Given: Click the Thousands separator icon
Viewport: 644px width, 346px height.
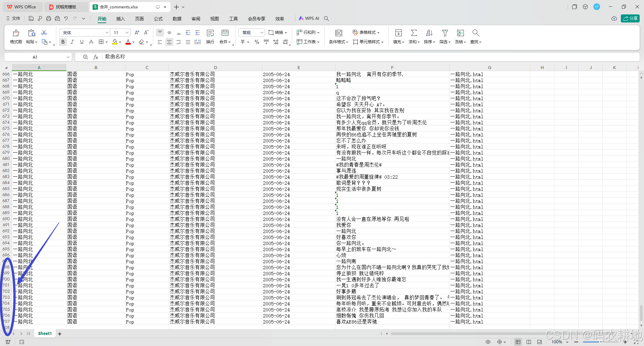Looking at the screenshot, I should (x=266, y=42).
